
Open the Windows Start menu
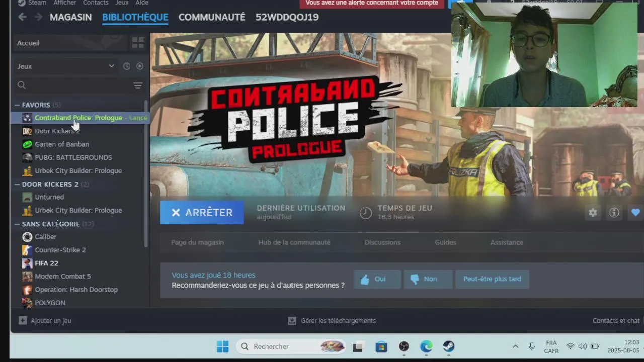[x=222, y=346]
